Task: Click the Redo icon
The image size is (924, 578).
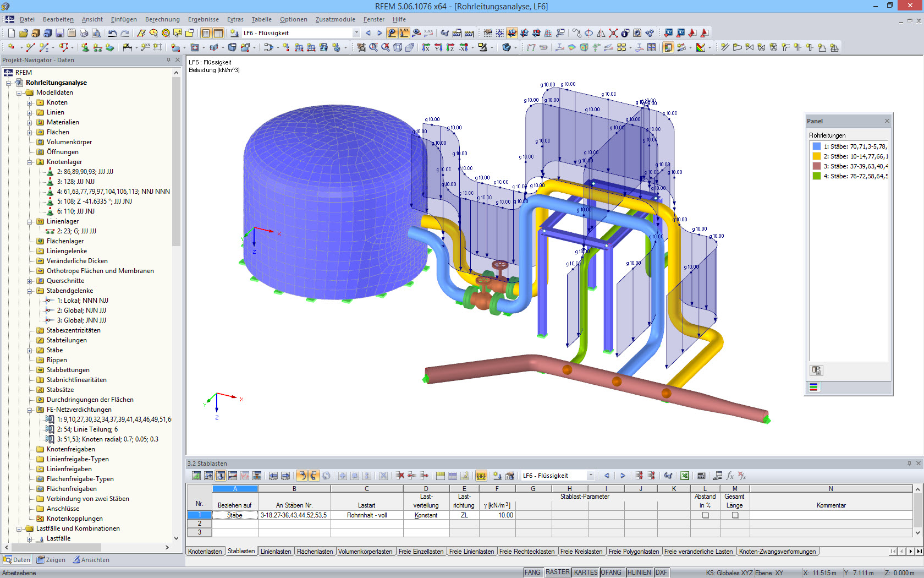Action: click(124, 32)
